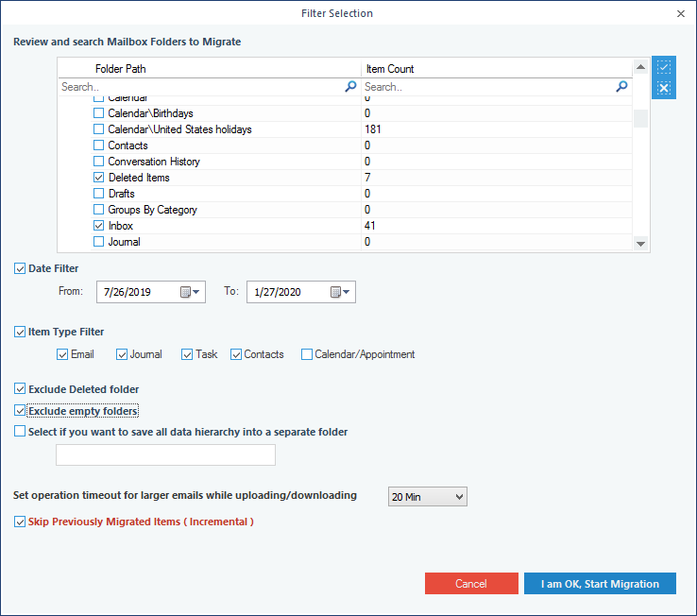Click the Item Count search magnifier icon

(621, 86)
